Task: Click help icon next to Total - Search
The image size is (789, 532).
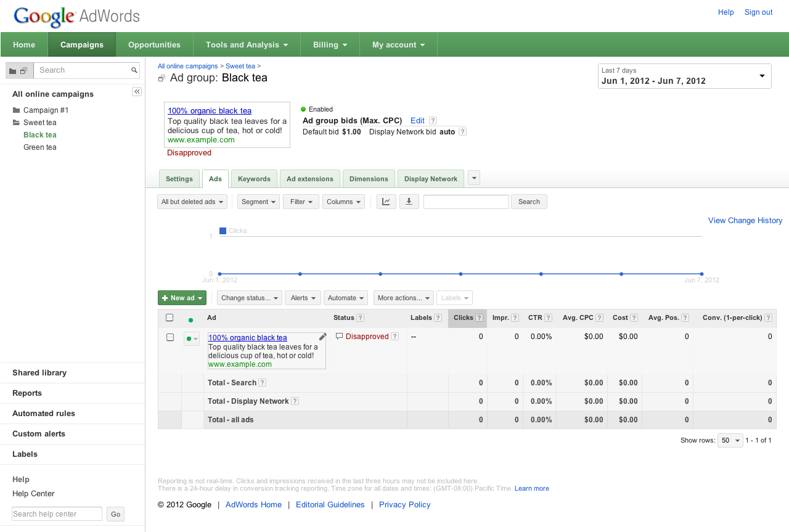Action: 262,383
